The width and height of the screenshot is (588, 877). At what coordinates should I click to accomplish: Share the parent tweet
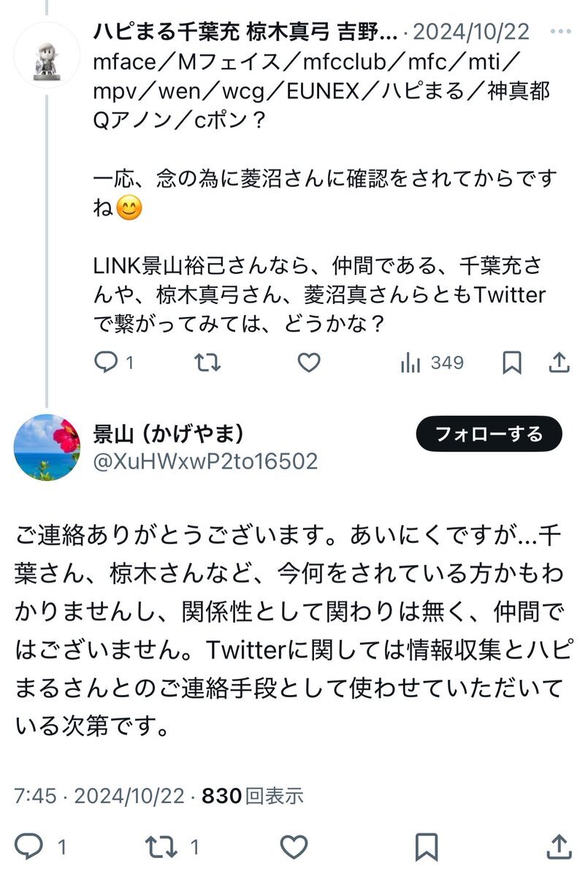click(x=559, y=362)
